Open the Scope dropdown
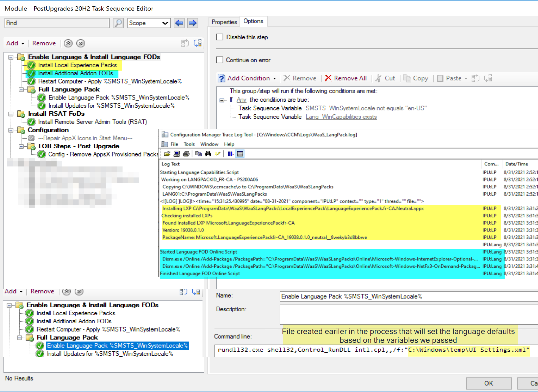 tap(149, 23)
